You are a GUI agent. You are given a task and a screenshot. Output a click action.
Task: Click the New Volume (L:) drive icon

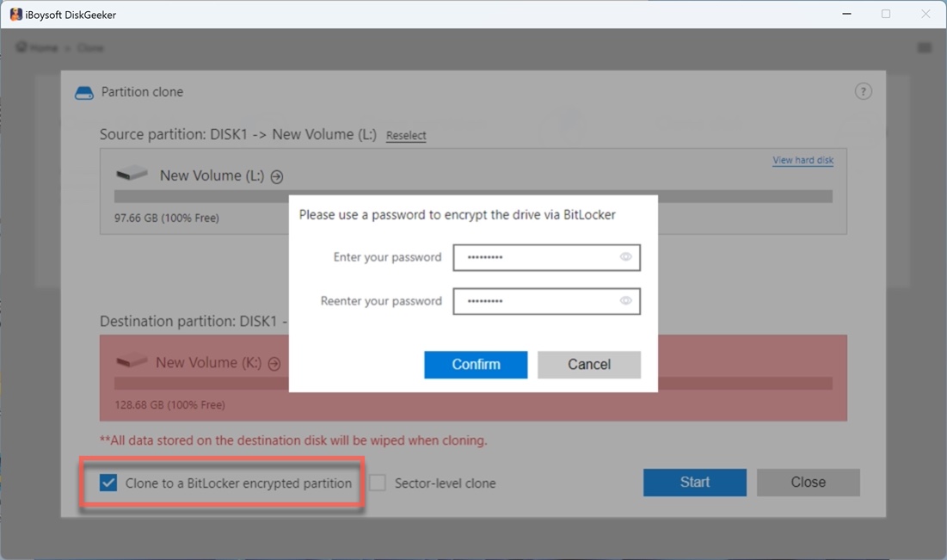coord(132,174)
